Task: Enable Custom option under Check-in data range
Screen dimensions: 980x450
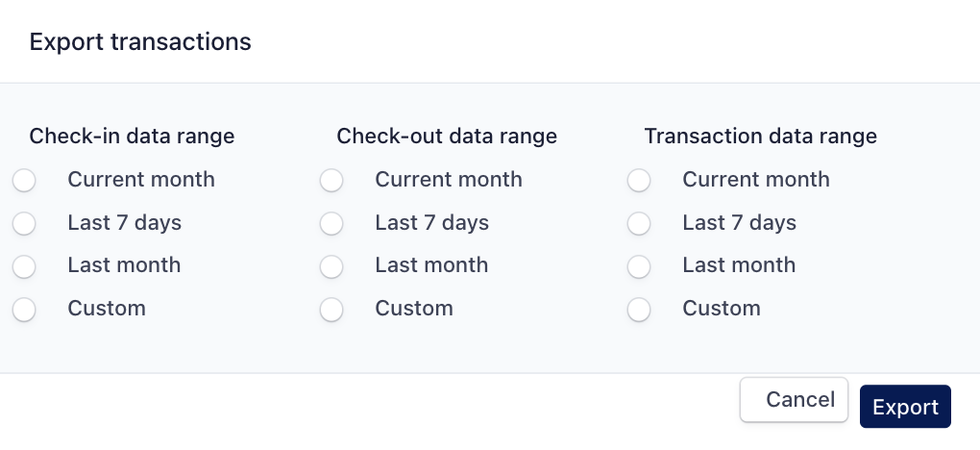Action: (24, 310)
